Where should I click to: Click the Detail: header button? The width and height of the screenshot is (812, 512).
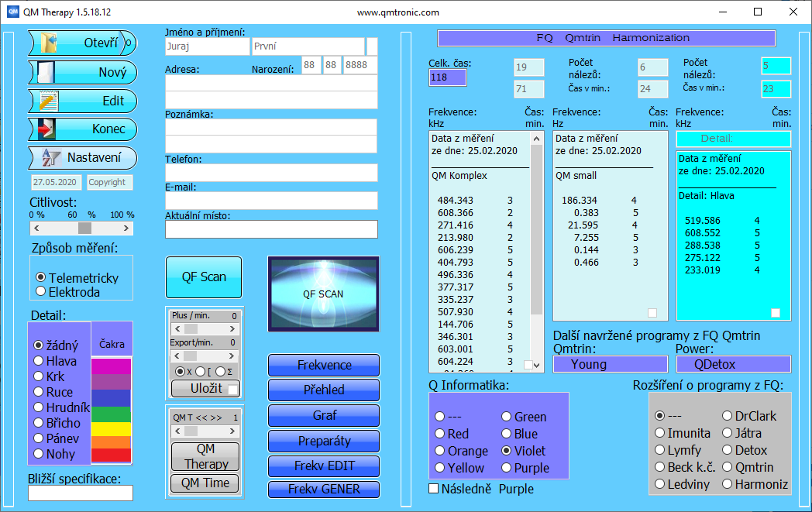point(733,139)
